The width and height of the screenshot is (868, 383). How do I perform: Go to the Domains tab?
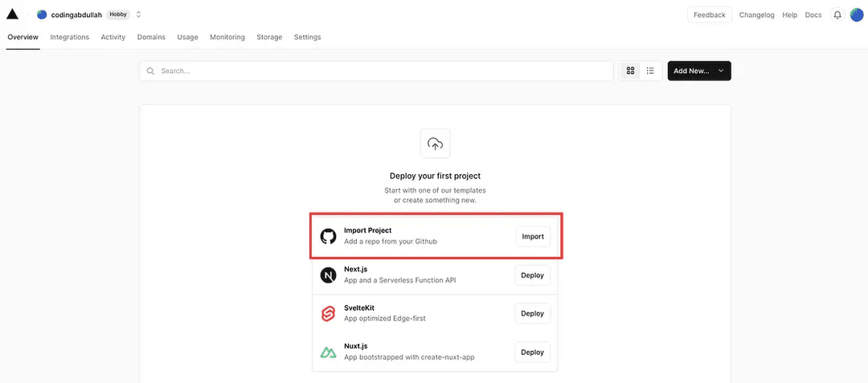(x=151, y=37)
